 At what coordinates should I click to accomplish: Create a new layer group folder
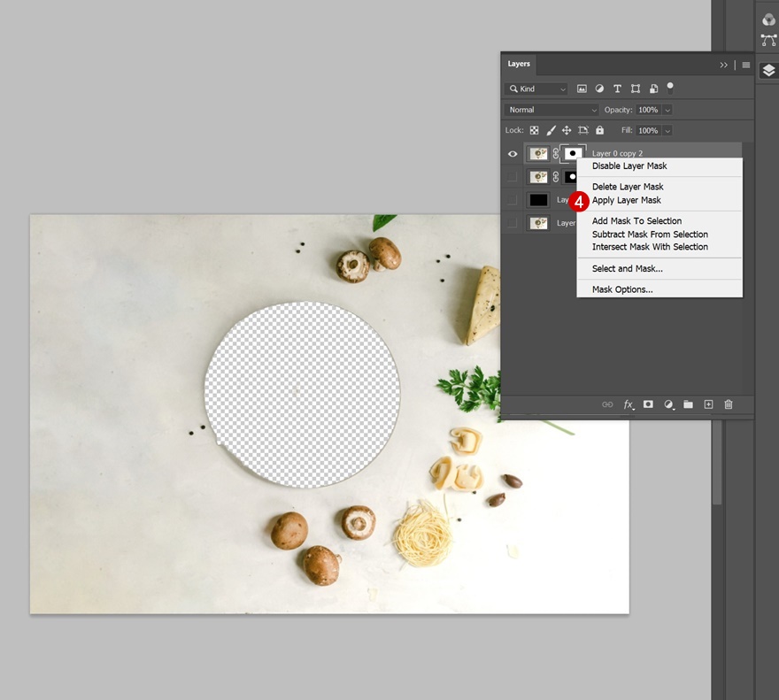pos(688,404)
